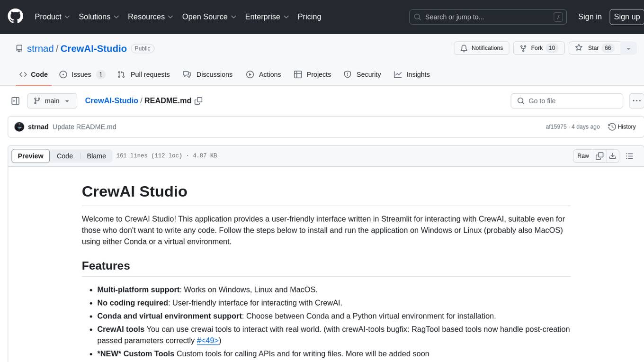The height and width of the screenshot is (362, 644).
Task: View file History
Action: point(622,127)
